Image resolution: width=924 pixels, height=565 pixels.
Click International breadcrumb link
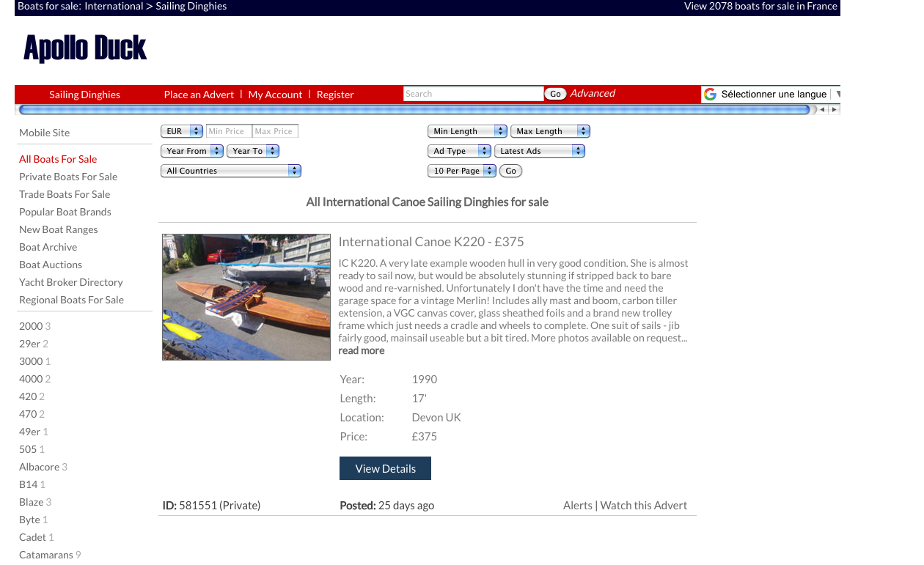click(x=114, y=6)
